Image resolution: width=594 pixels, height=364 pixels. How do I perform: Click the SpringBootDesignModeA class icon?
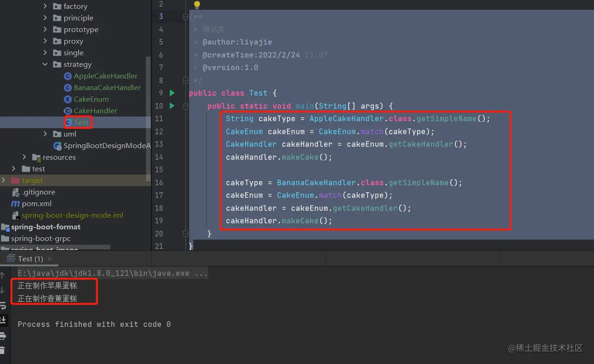coord(58,146)
